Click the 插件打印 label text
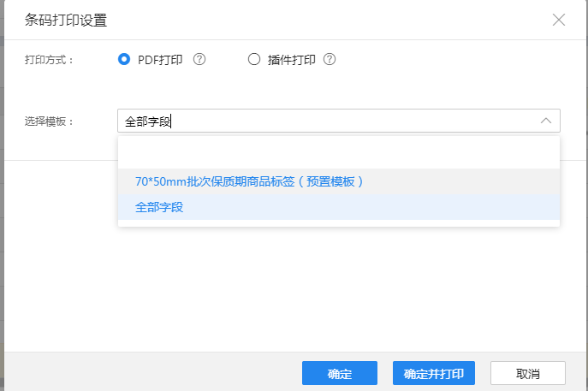The height and width of the screenshot is (391, 588). point(291,60)
